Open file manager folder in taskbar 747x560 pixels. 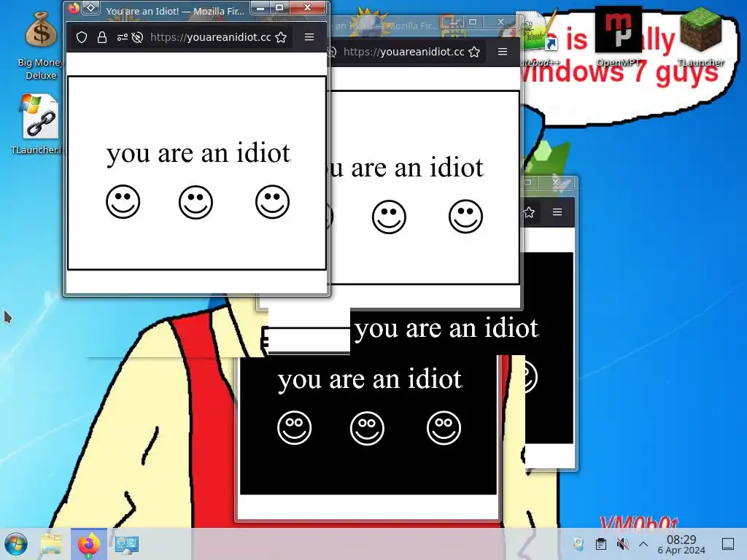coord(52,544)
